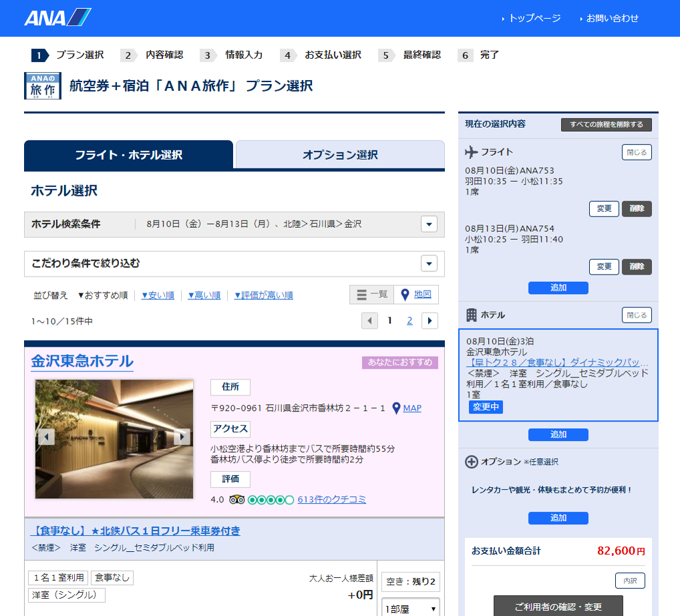This screenshot has height=616, width=680.
Task: Click the plus オプション icon
Action: point(472,462)
